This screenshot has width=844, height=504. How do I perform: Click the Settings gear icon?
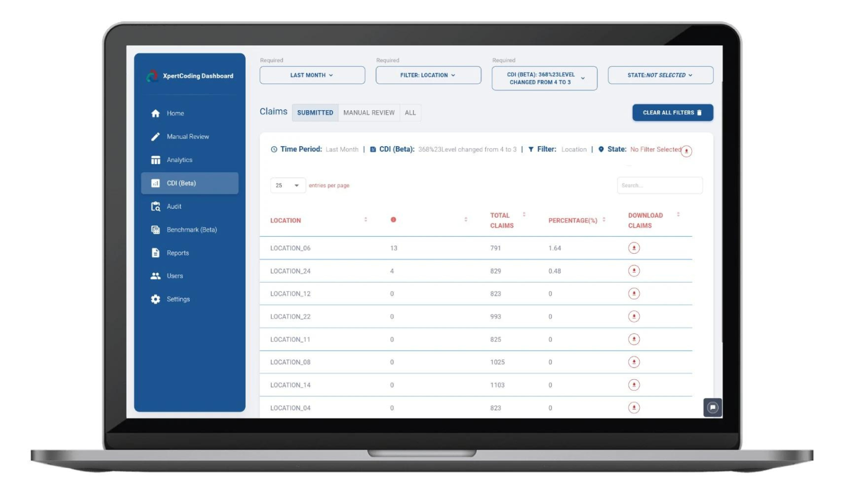[155, 299]
